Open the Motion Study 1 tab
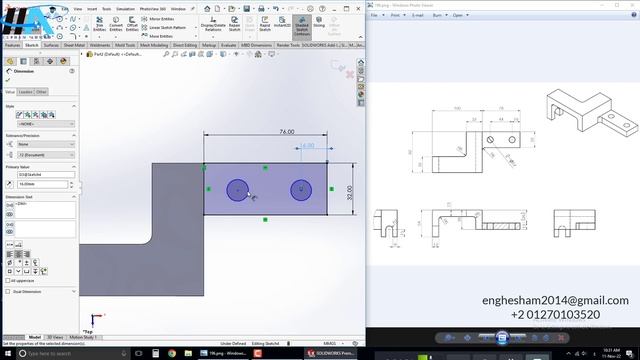 point(82,337)
